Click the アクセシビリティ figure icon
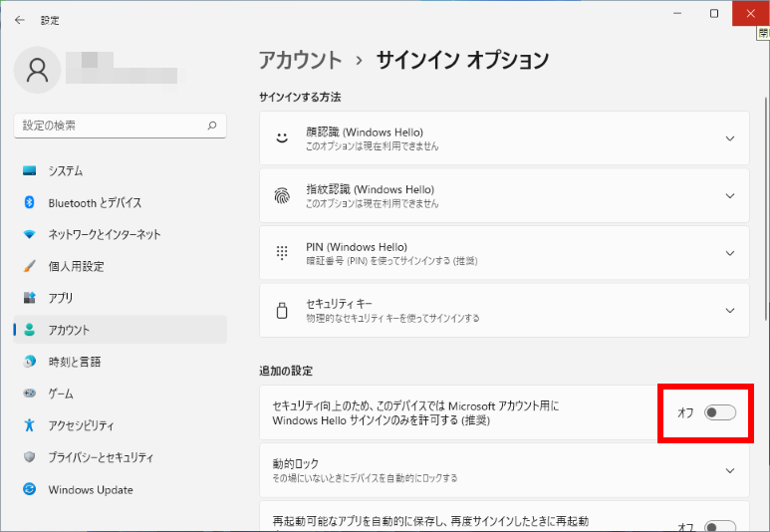This screenshot has width=770, height=532. pos(30,425)
